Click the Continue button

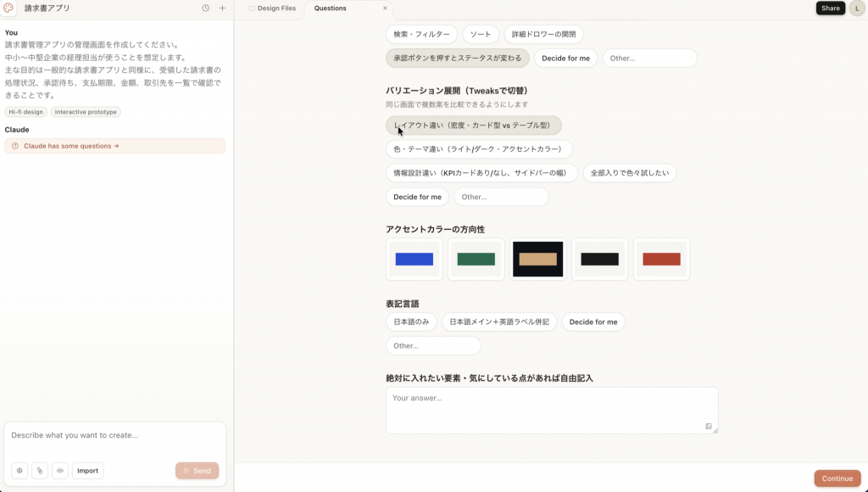pos(837,478)
